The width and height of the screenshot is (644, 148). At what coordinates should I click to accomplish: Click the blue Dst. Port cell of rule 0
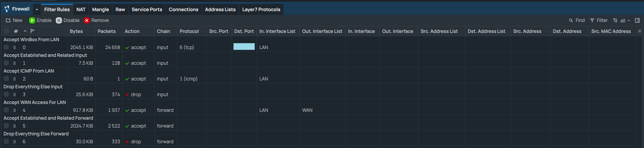coord(244,47)
